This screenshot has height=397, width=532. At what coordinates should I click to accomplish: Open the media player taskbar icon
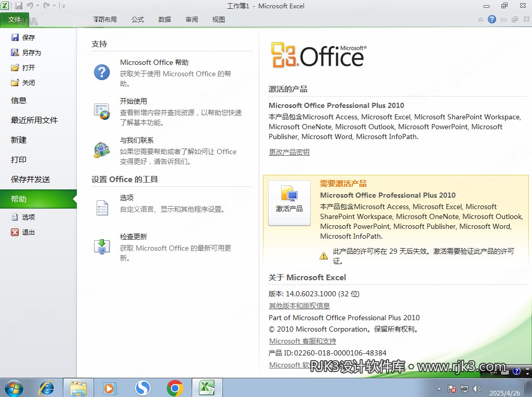click(x=110, y=388)
